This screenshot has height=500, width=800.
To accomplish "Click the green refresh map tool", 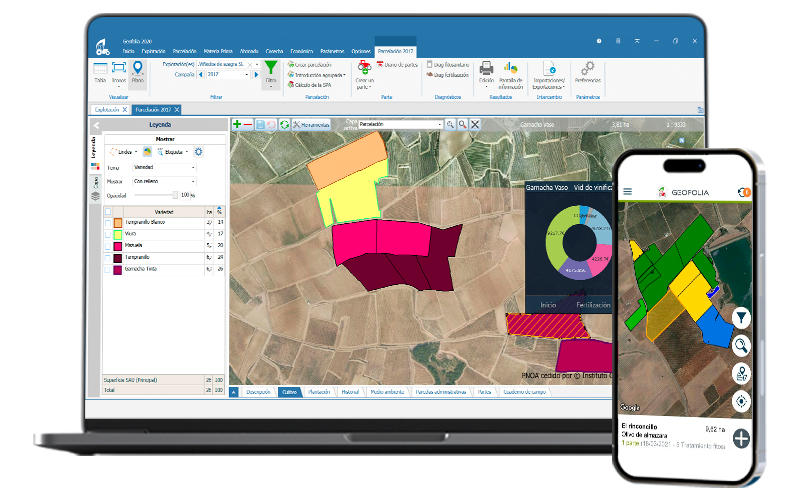I will pyautogui.click(x=284, y=124).
